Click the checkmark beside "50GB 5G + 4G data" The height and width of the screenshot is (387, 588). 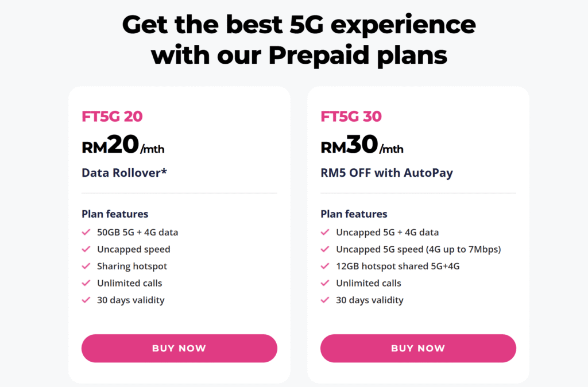point(86,233)
